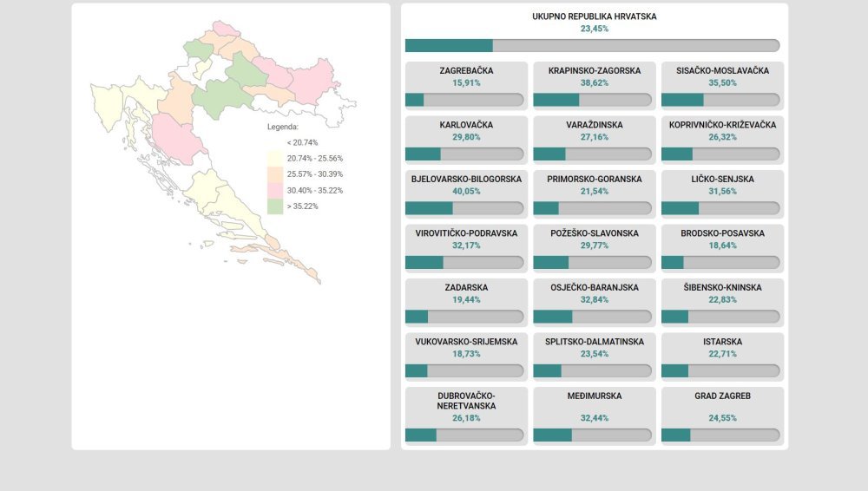868x491 pixels.
Task: Click the pink 30.40% - 35.22% legend swatch
Action: pos(275,191)
